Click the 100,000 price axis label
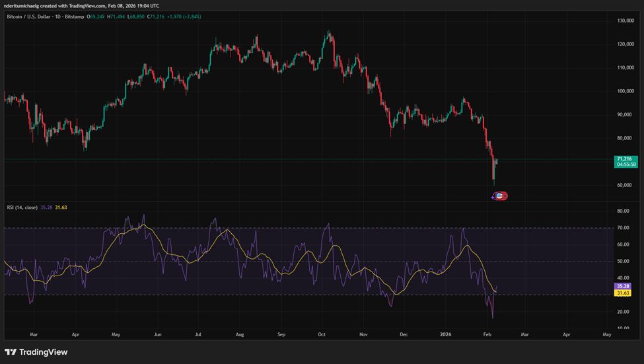 625,91
